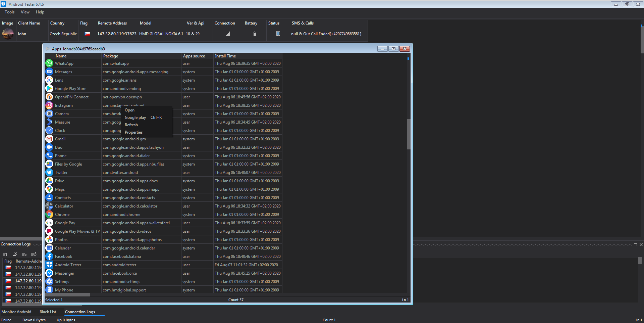This screenshot has height=323, width=644.
Task: Choose Open from the context menu
Action: pyautogui.click(x=147, y=110)
